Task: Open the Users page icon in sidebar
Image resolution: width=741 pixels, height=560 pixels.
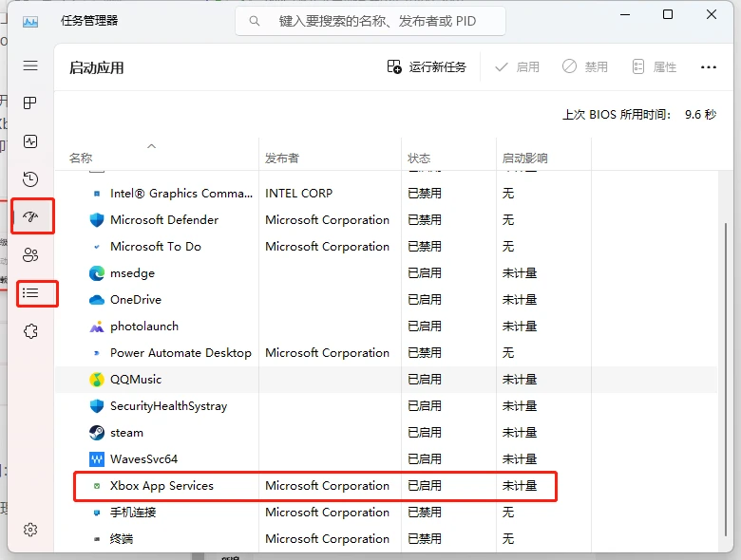Action: click(x=30, y=255)
